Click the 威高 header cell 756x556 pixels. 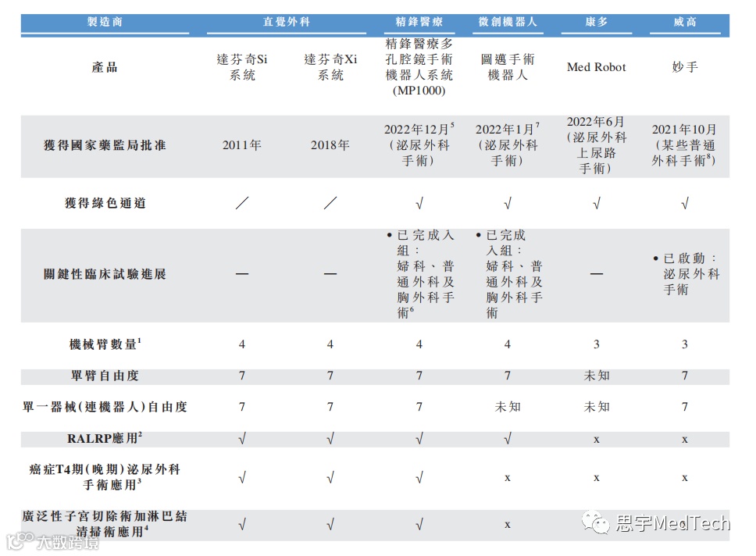(x=685, y=22)
